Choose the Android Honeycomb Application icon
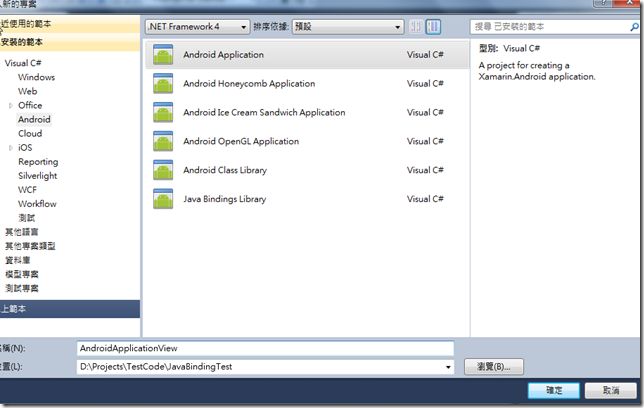The width and height of the screenshot is (644, 408). click(x=163, y=83)
